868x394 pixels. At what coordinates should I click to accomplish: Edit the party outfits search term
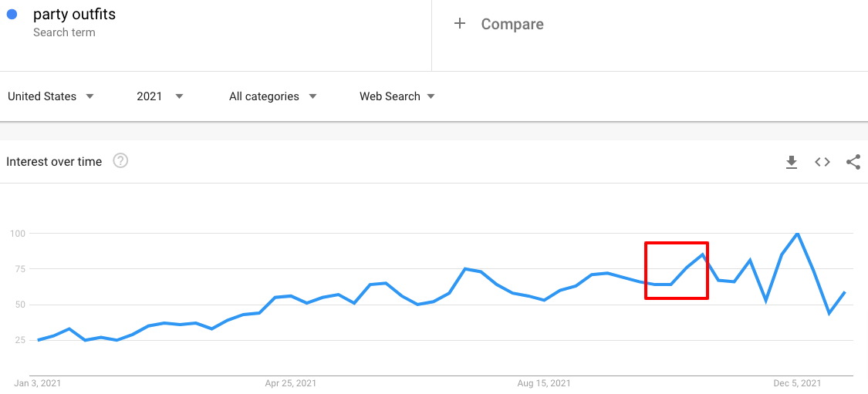[74, 14]
